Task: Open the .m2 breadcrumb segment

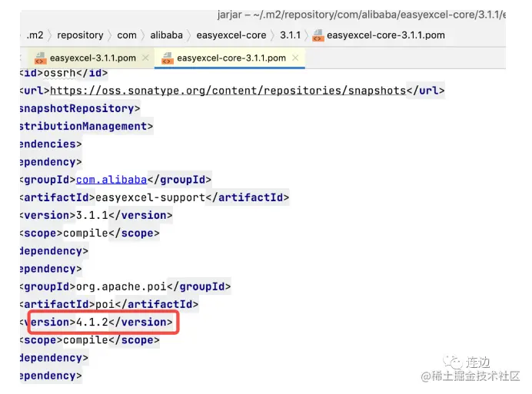Action: pyautogui.click(x=35, y=35)
